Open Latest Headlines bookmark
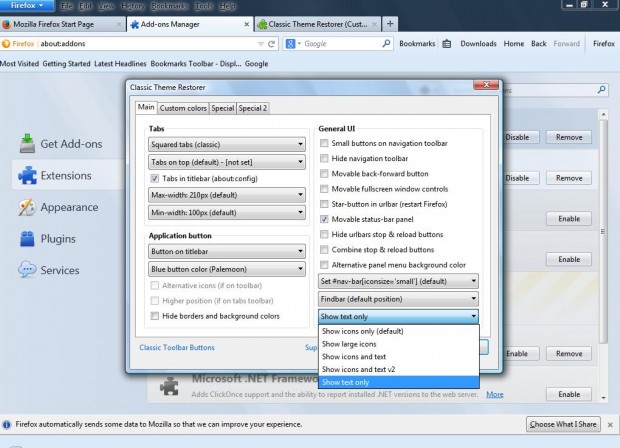 pyautogui.click(x=120, y=64)
